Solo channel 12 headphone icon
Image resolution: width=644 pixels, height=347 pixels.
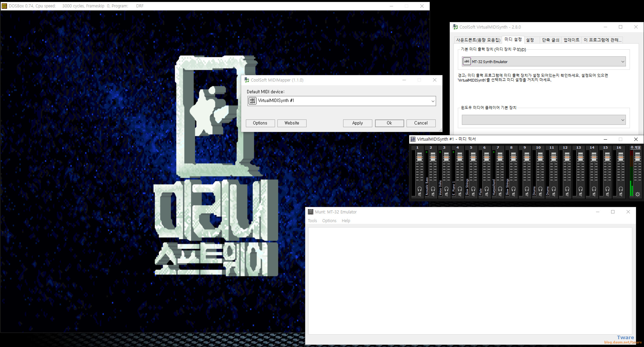567,189
